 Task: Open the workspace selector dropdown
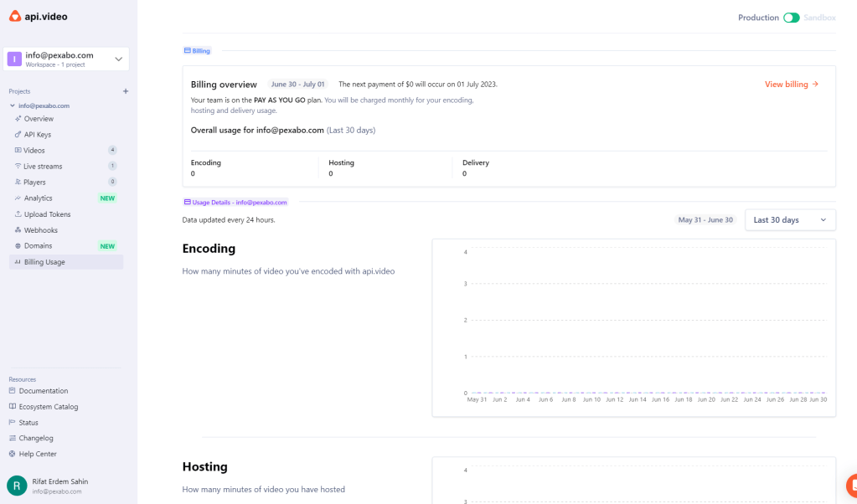(66, 59)
